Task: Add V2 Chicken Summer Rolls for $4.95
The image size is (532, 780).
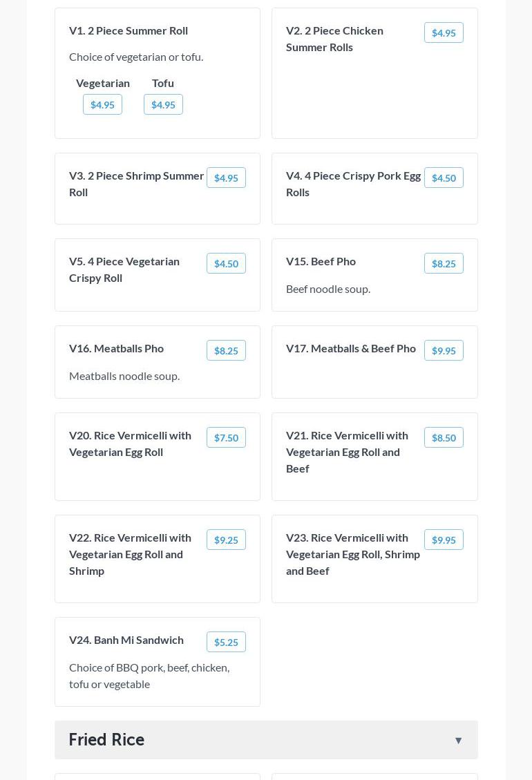Action: (444, 32)
